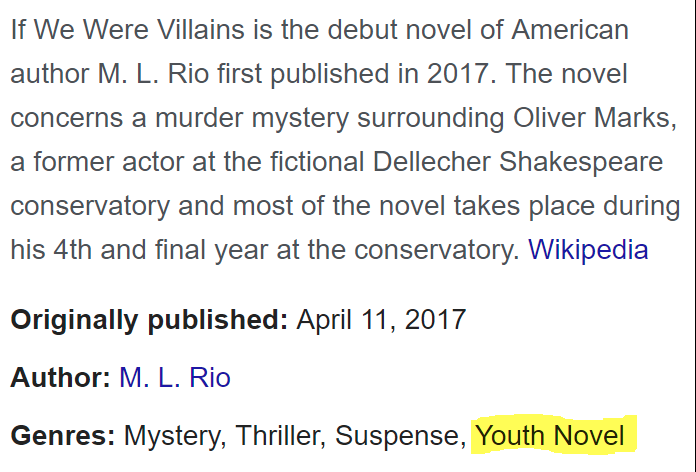Click the words murder mystery
696x472 pixels.
coord(252,118)
